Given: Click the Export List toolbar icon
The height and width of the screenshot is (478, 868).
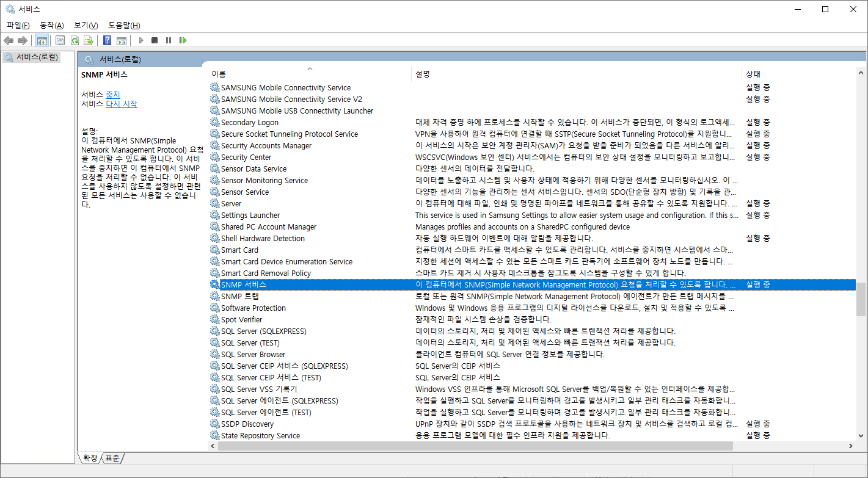Looking at the screenshot, I should (x=89, y=40).
